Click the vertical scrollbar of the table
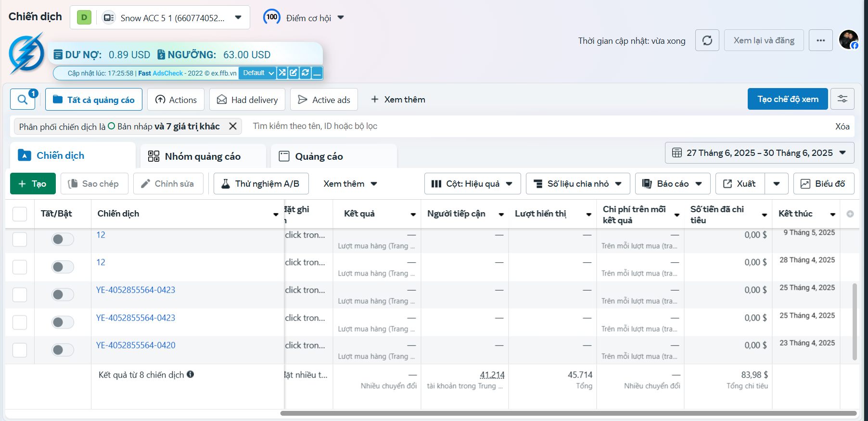This screenshot has height=421, width=868. tap(855, 321)
